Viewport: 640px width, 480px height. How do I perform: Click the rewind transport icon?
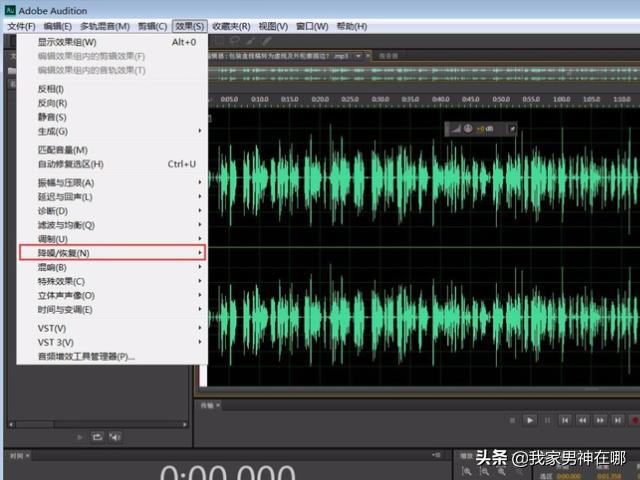coord(583,421)
